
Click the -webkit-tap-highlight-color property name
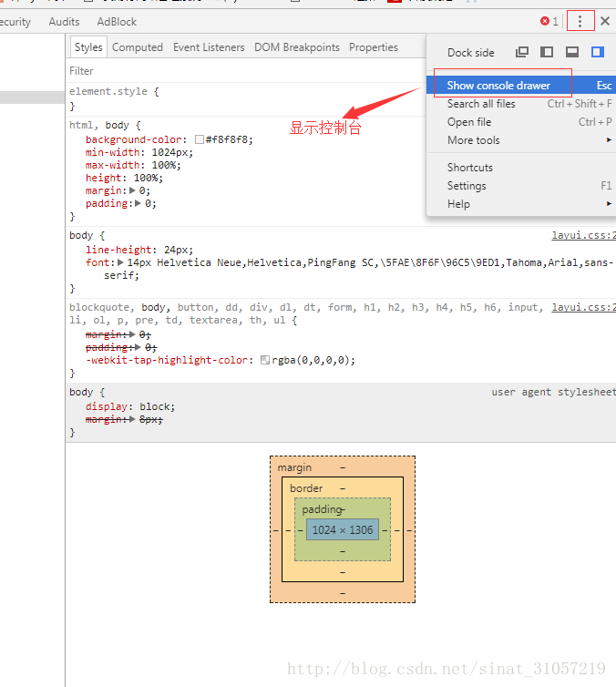pyautogui.click(x=167, y=360)
